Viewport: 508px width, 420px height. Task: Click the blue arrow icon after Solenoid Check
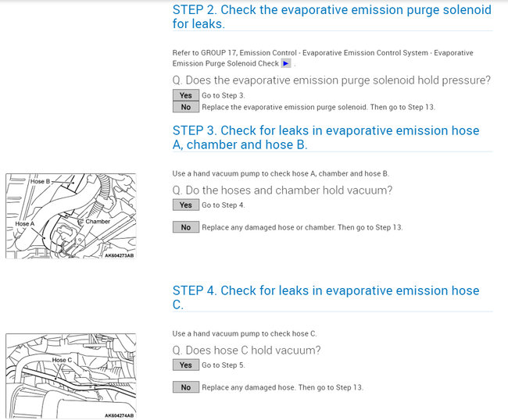[286, 63]
